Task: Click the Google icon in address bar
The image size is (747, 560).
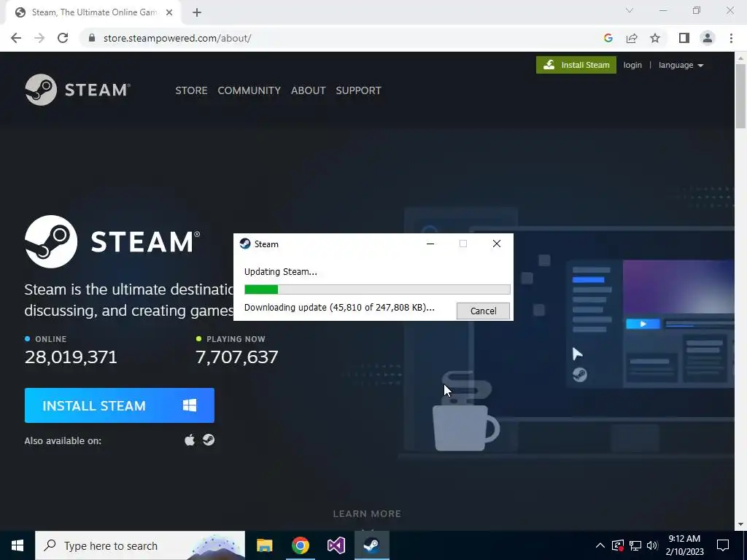Action: click(608, 38)
